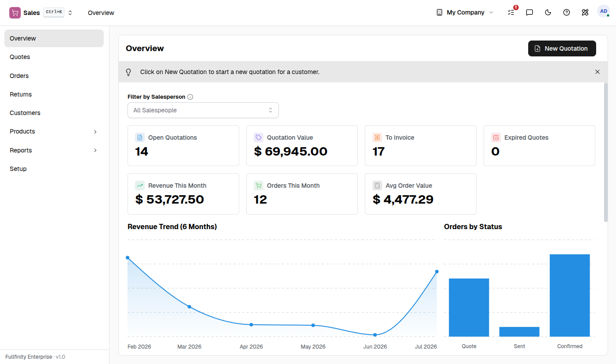Open the AD user avatar menu
The height and width of the screenshot is (364, 616).
click(604, 11)
